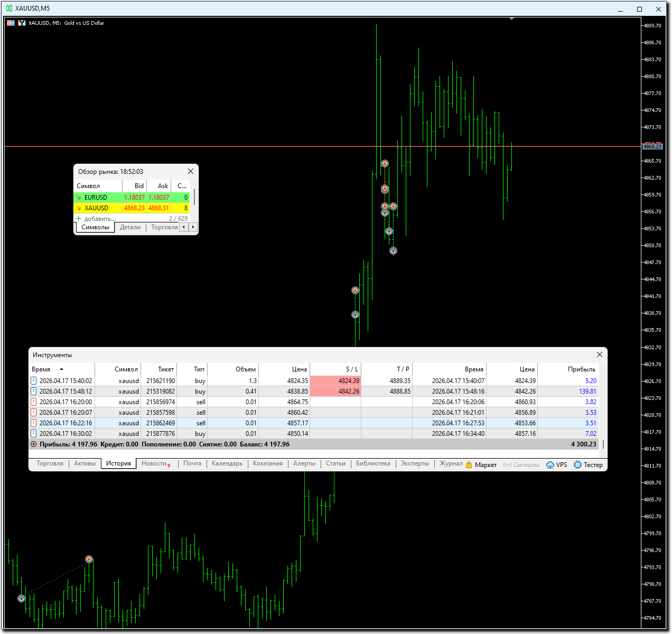Switch to the Торговля tab in toolbox

pos(50,464)
